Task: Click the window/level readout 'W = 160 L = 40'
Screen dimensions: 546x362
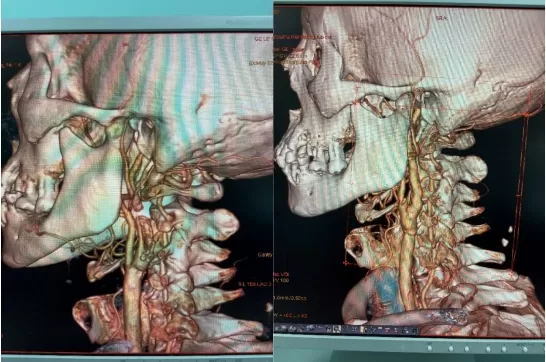Action: (x=291, y=315)
